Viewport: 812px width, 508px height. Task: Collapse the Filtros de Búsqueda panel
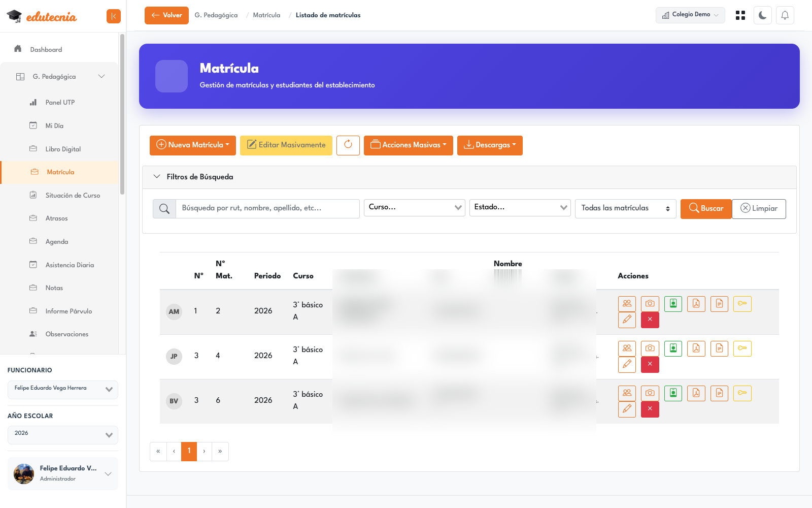469,177
